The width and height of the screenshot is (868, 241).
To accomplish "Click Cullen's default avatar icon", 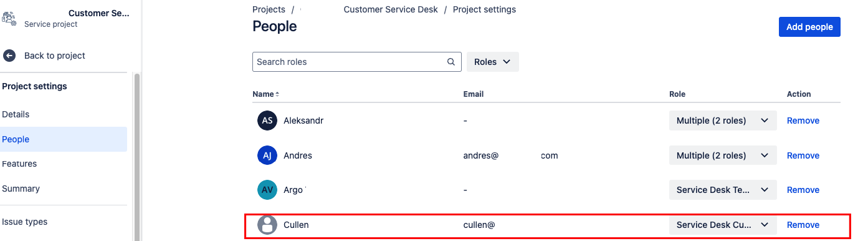I will (267, 225).
